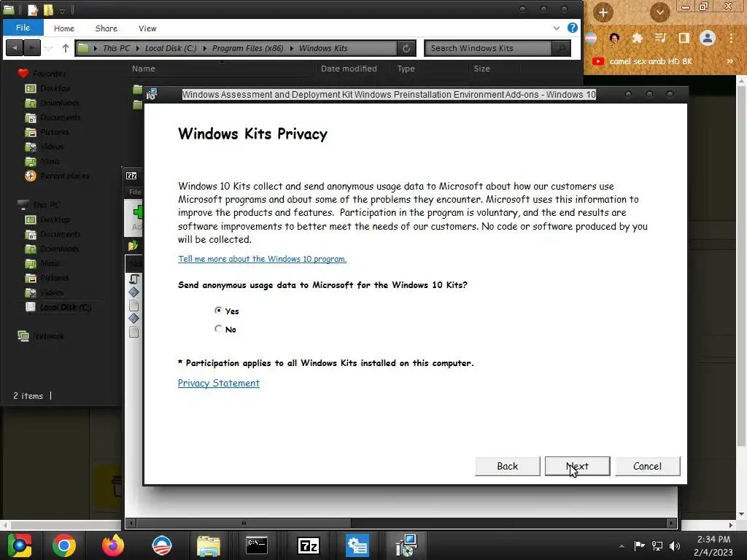This screenshot has height=560, width=747.
Task: Open recent locations dropdown in Explorer
Action: click(48, 48)
